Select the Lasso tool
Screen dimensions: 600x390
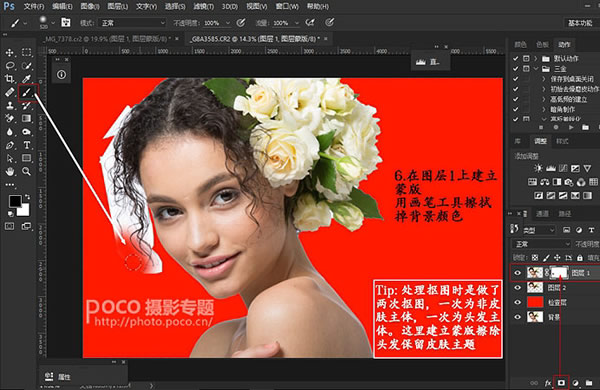click(10, 65)
